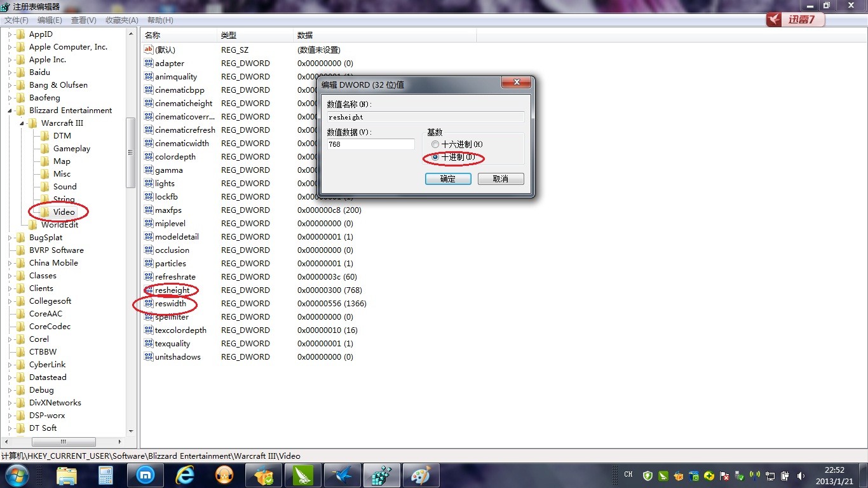Switch to the Paint taskbar icon
The width and height of the screenshot is (868, 488).
click(421, 475)
